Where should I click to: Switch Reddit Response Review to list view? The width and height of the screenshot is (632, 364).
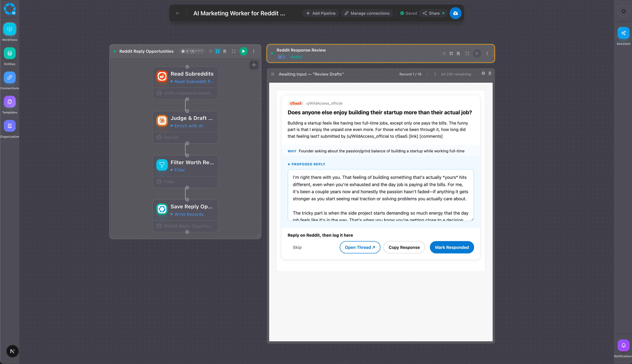tap(444, 54)
